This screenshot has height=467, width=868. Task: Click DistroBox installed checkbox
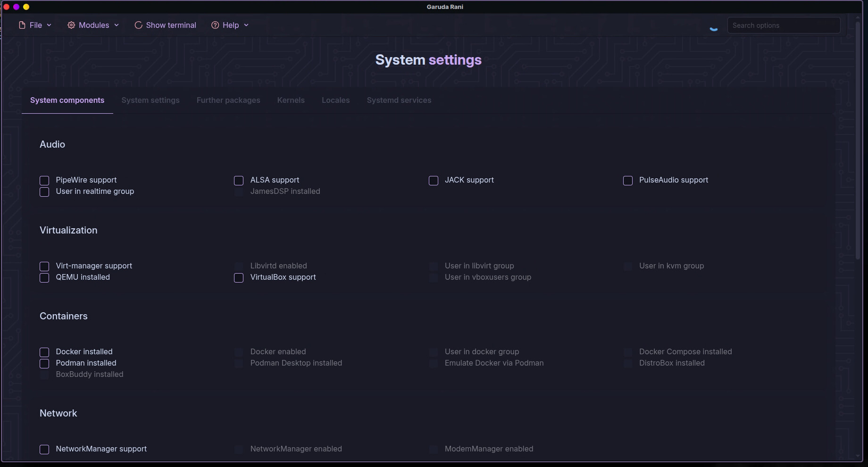point(628,364)
